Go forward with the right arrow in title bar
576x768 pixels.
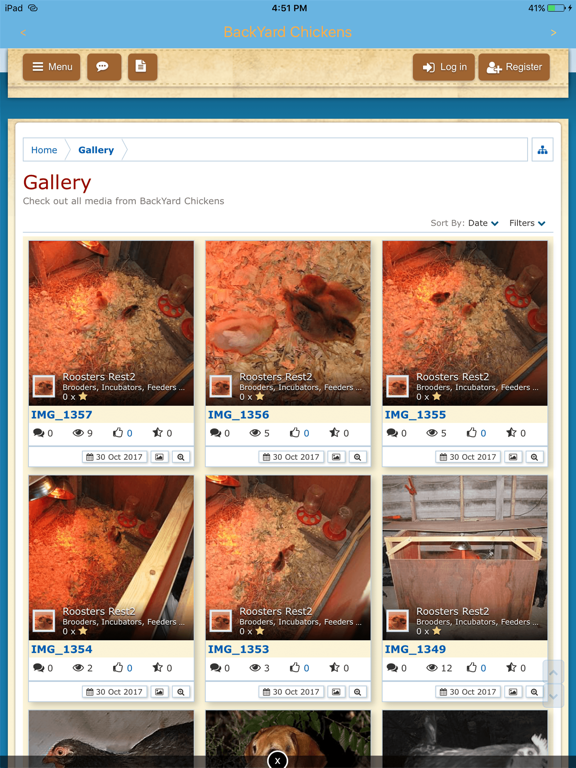553,33
